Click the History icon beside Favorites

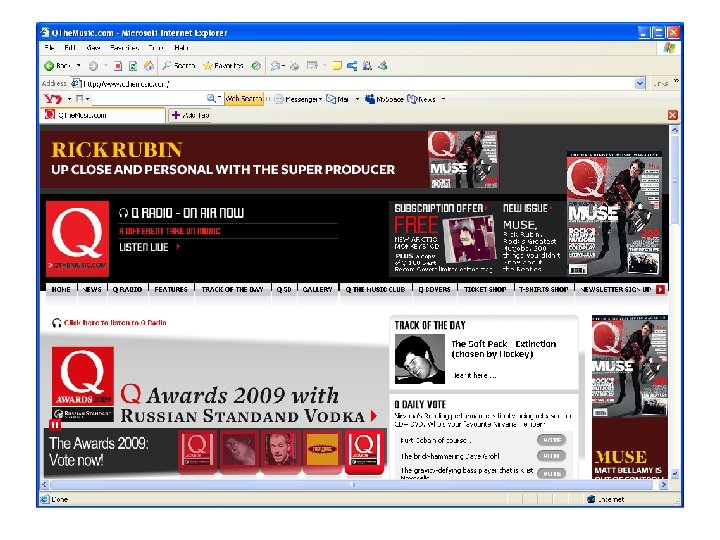tap(256, 66)
